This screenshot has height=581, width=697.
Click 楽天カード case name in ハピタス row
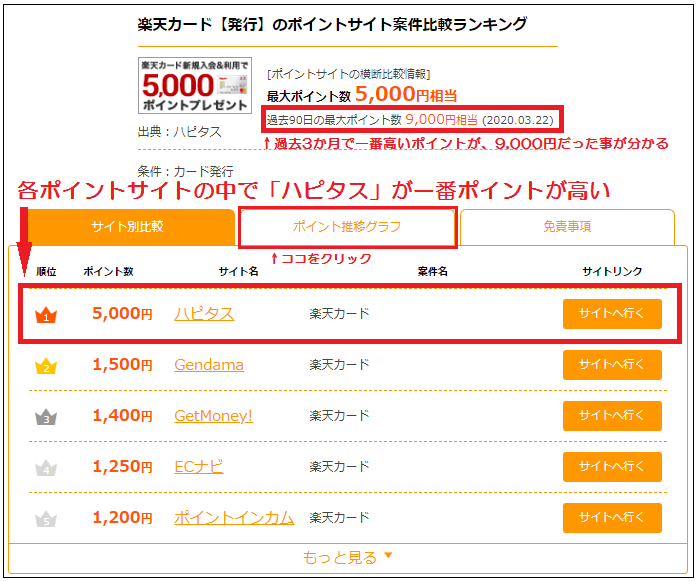click(x=340, y=314)
